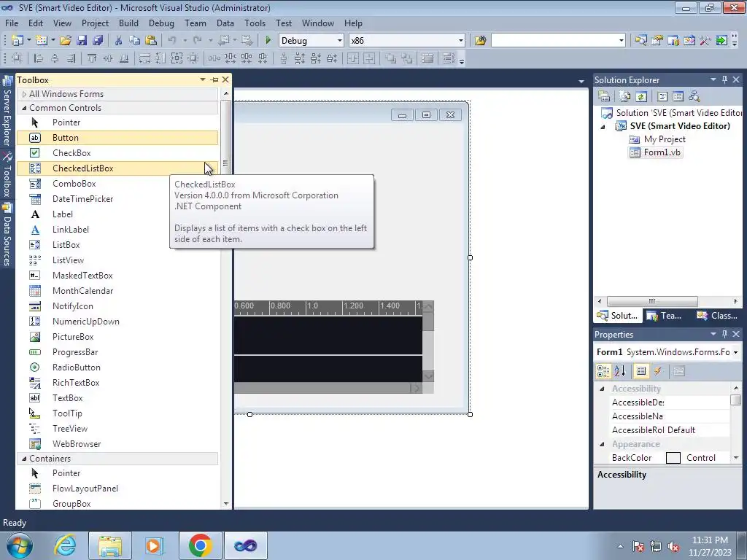Toggle Alphabetical sort in the Properties panel
Image resolution: width=747 pixels, height=560 pixels.
click(620, 371)
